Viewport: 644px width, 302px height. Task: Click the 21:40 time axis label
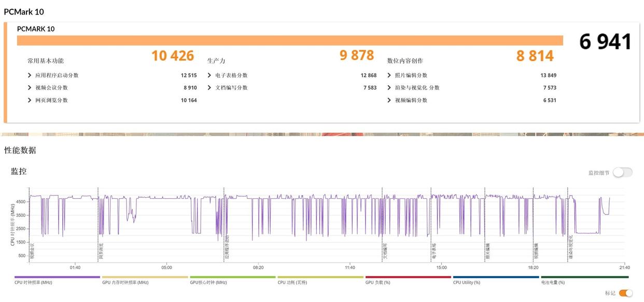tap(624, 268)
